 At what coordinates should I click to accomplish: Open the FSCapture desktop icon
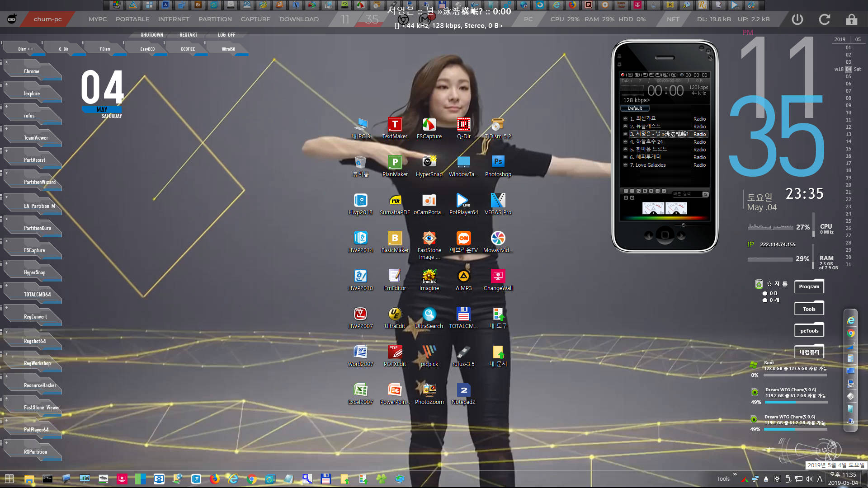click(429, 128)
